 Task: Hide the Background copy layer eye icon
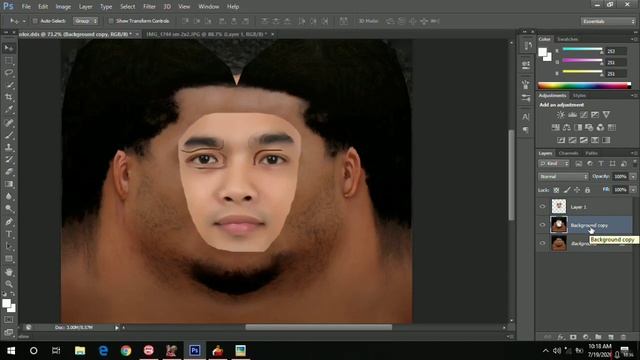pyautogui.click(x=542, y=225)
